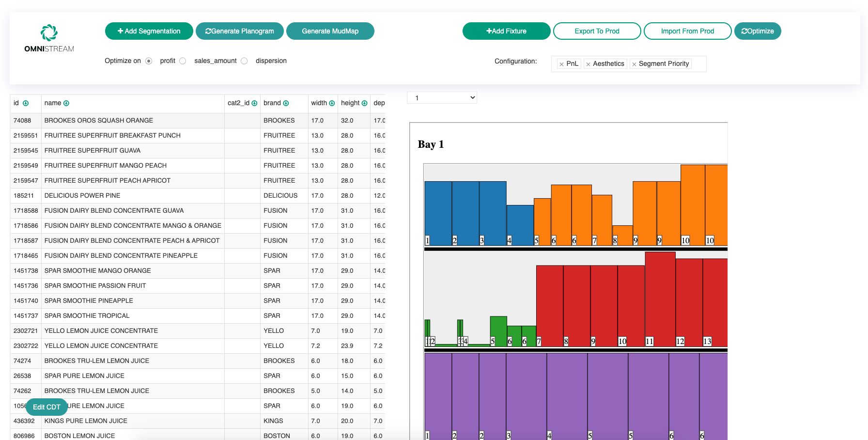868x440 pixels.
Task: Select first blue product block labeled 1
Action: [x=438, y=213]
